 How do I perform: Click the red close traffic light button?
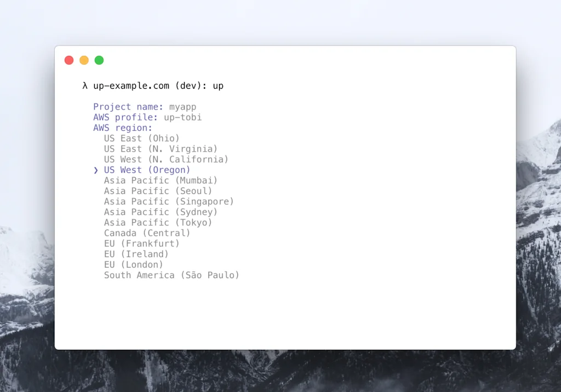click(x=69, y=60)
